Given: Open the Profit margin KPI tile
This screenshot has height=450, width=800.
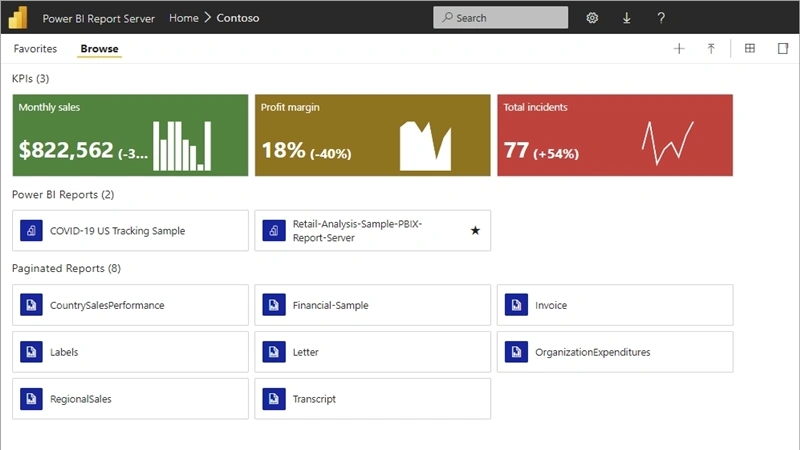Looking at the screenshot, I should coord(373,135).
